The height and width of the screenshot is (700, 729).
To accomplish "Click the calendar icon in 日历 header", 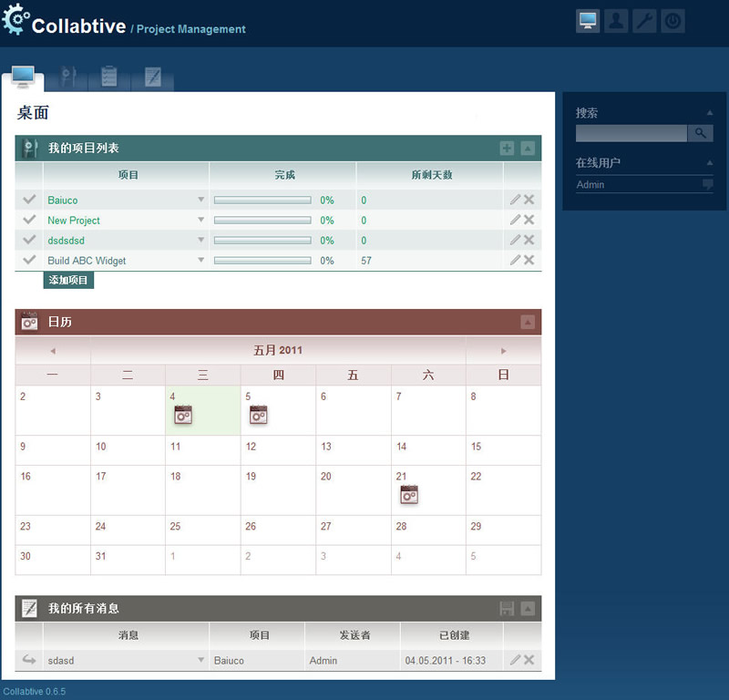I will coord(29,322).
